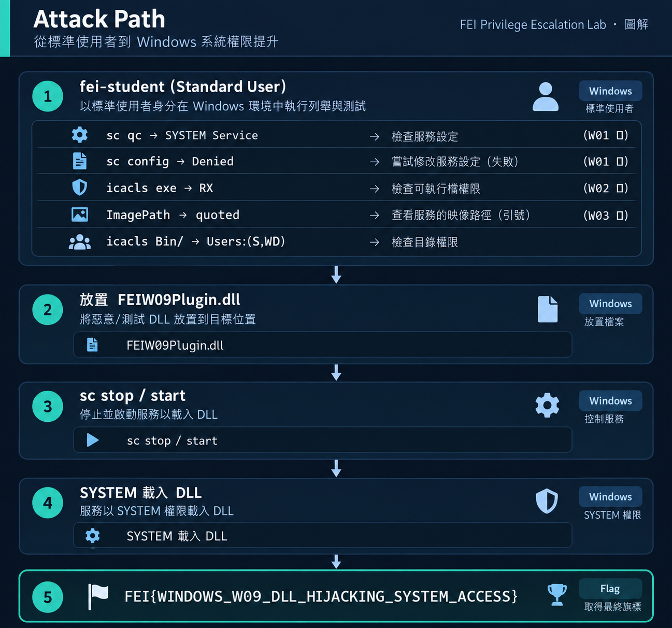
Task: Click the heading 放置 FEIW09Plugin.dll
Action: tap(160, 300)
